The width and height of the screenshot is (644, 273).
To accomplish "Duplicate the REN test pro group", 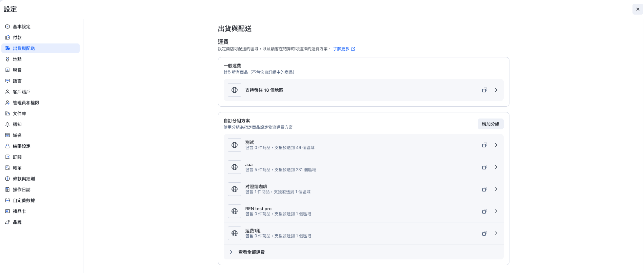I will (x=485, y=211).
